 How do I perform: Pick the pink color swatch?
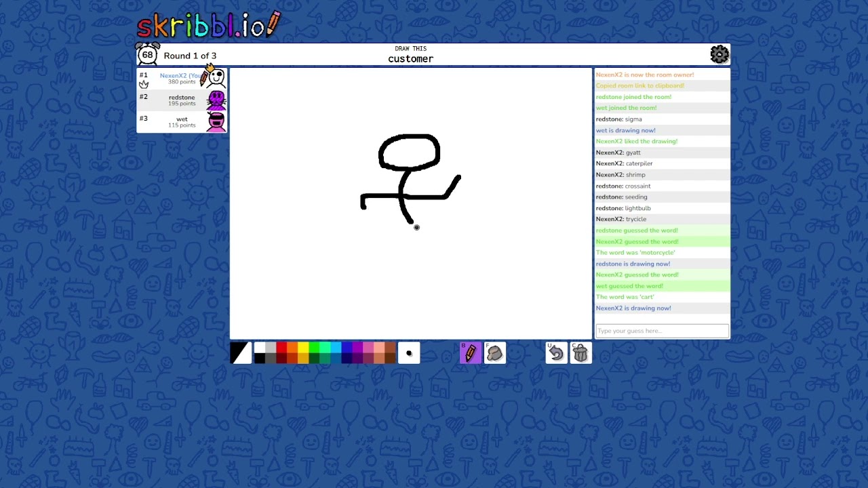[x=368, y=348]
